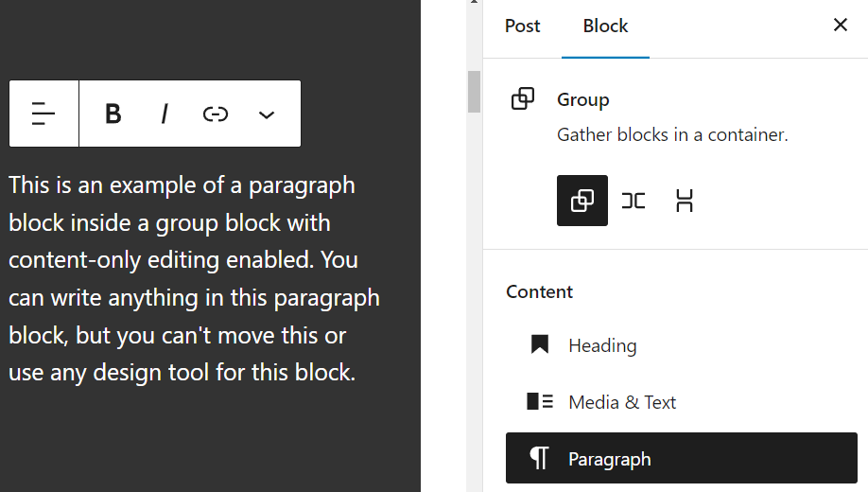
Task: Click the Group block icon in the header
Action: coord(523,99)
